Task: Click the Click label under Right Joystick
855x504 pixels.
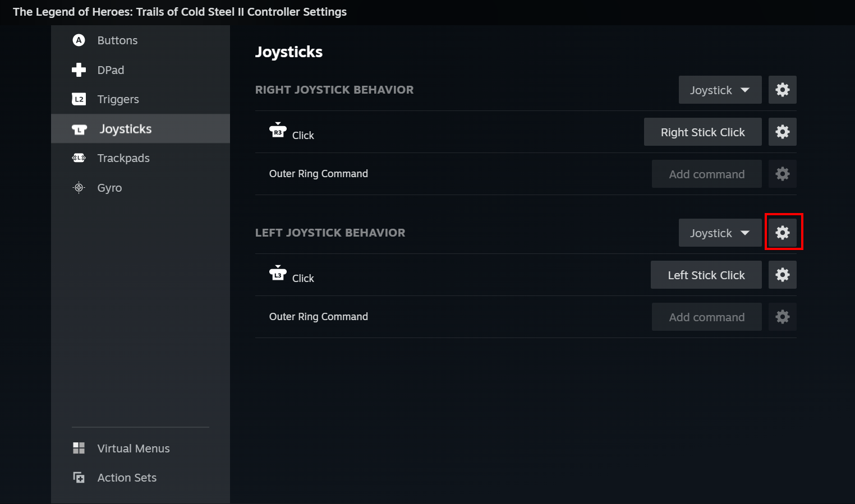Action: 303,135
